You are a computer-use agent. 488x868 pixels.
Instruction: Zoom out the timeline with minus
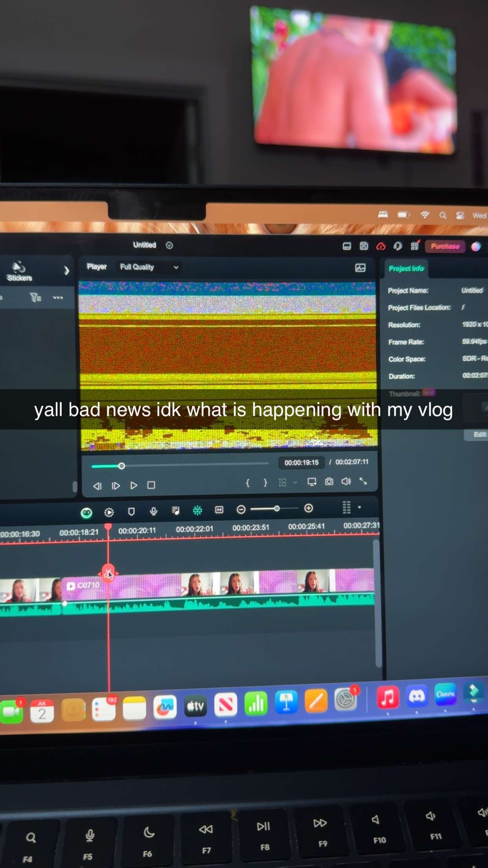(241, 509)
